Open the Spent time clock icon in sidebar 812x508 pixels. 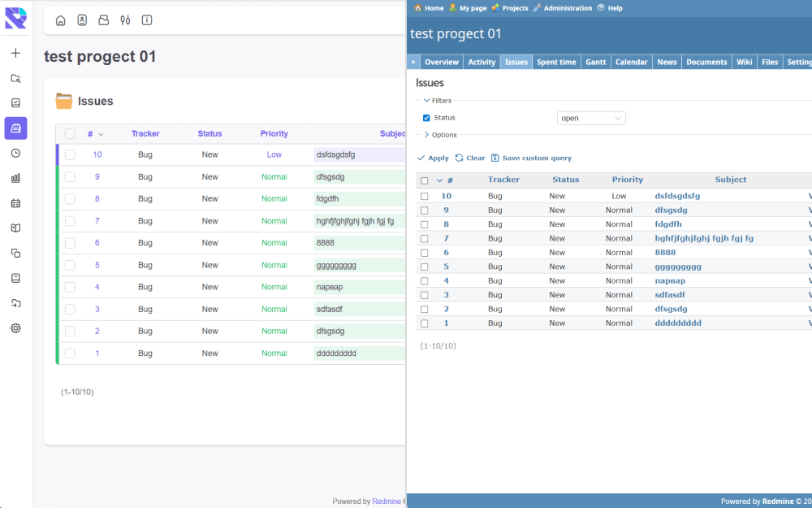pyautogui.click(x=15, y=153)
